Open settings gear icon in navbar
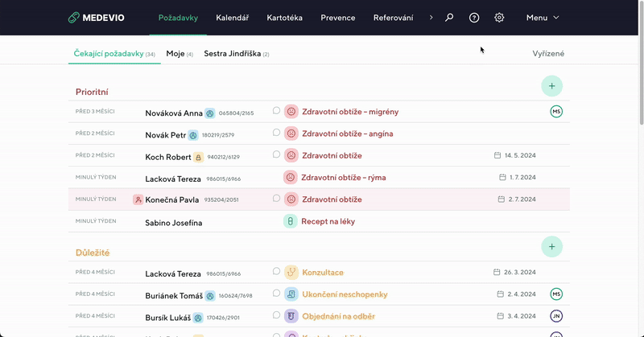Image resolution: width=644 pixels, height=337 pixels. pyautogui.click(x=499, y=18)
